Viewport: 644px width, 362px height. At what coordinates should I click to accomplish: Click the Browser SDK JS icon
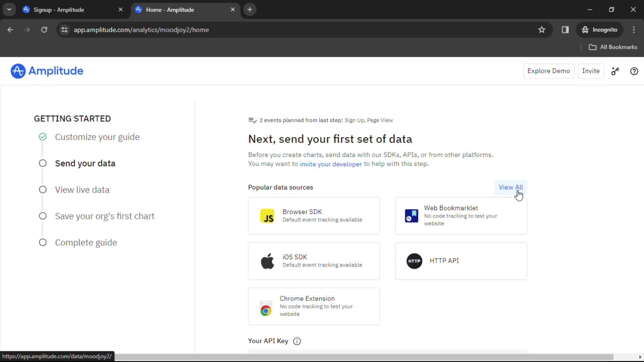267,216
